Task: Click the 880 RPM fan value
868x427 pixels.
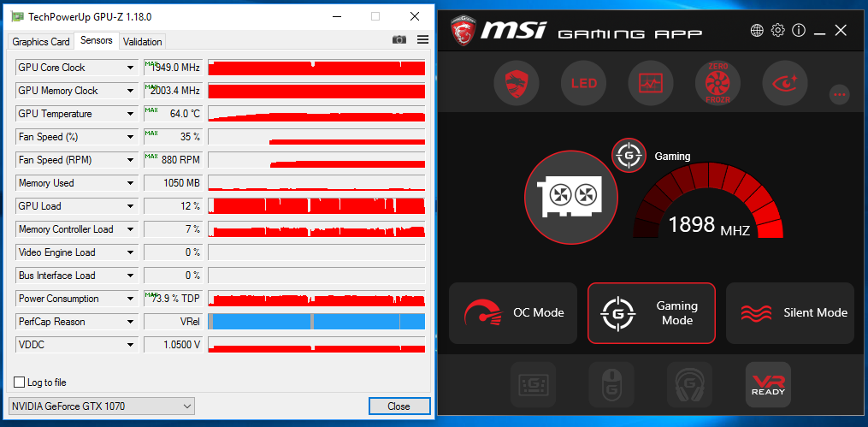Action: pyautogui.click(x=174, y=160)
